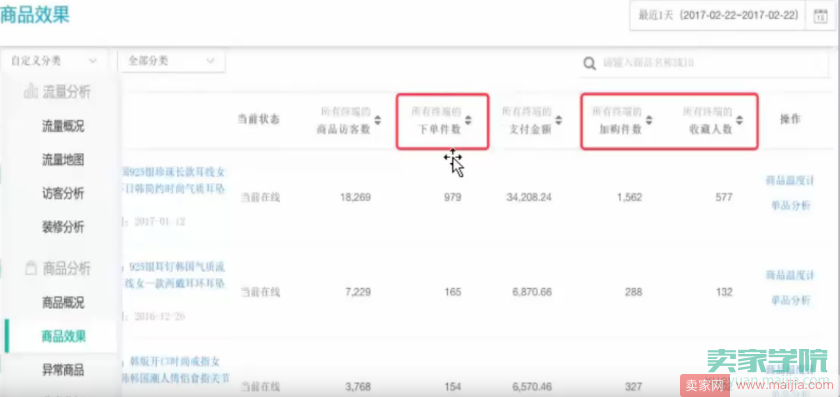Open the 自定义分类 dropdown
This screenshot has height=397, width=840.
[x=54, y=61]
